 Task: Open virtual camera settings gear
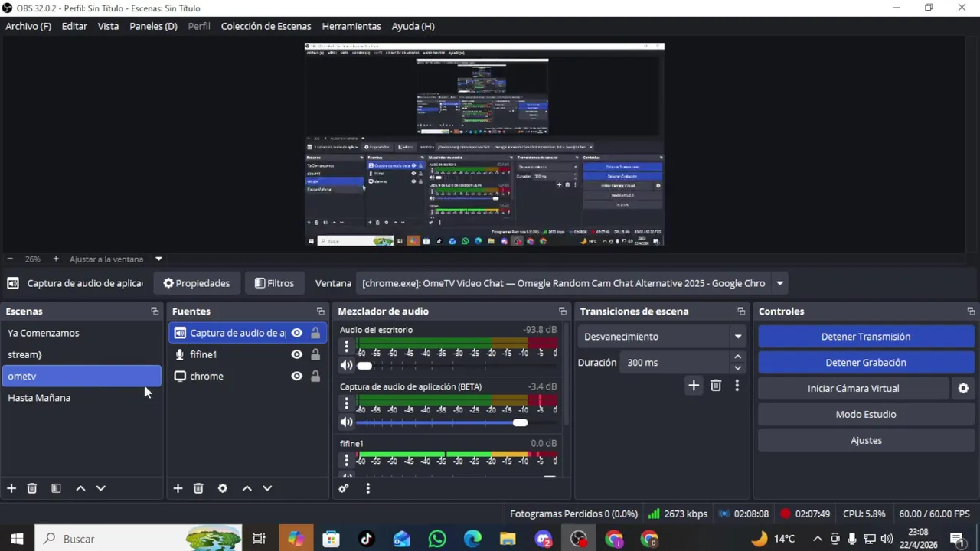point(963,389)
